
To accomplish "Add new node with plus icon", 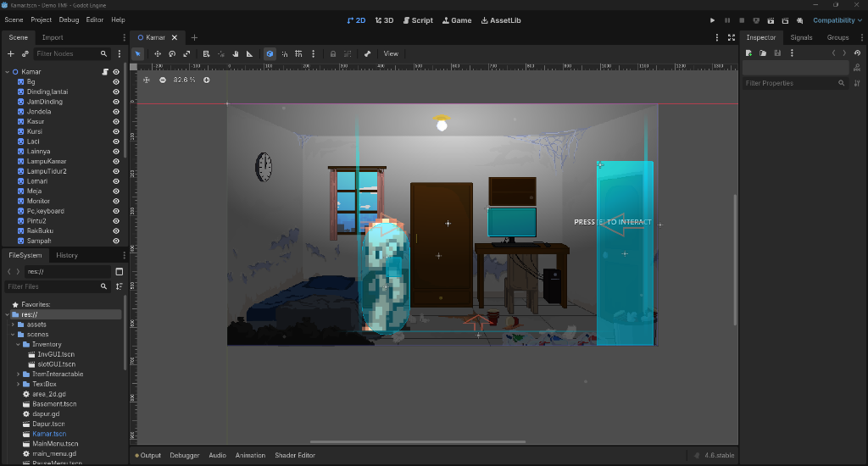I will coord(10,53).
